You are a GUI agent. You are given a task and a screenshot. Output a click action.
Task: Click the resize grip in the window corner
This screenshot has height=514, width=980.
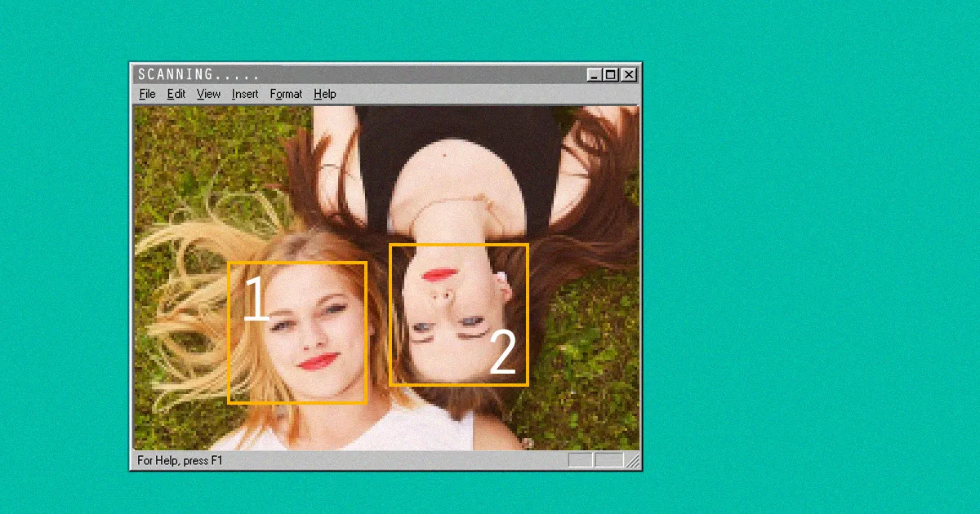pos(634,461)
